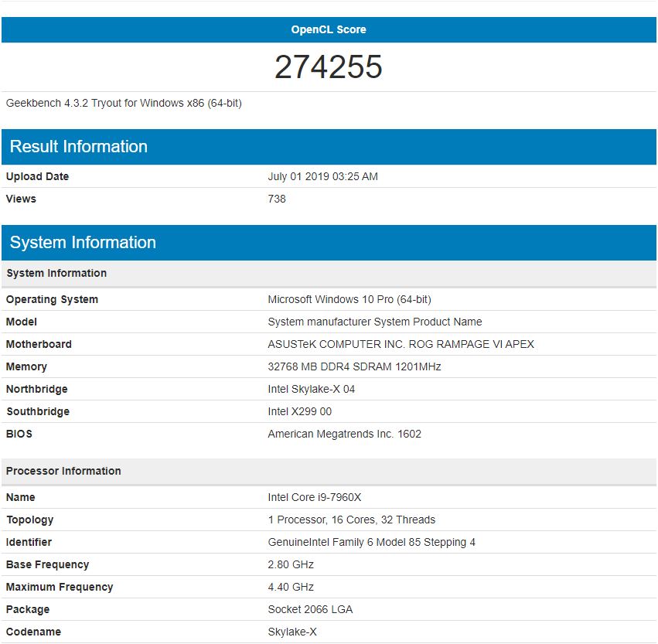Expand the Processor Information subsection
This screenshot has height=644, width=658.
click(63, 471)
